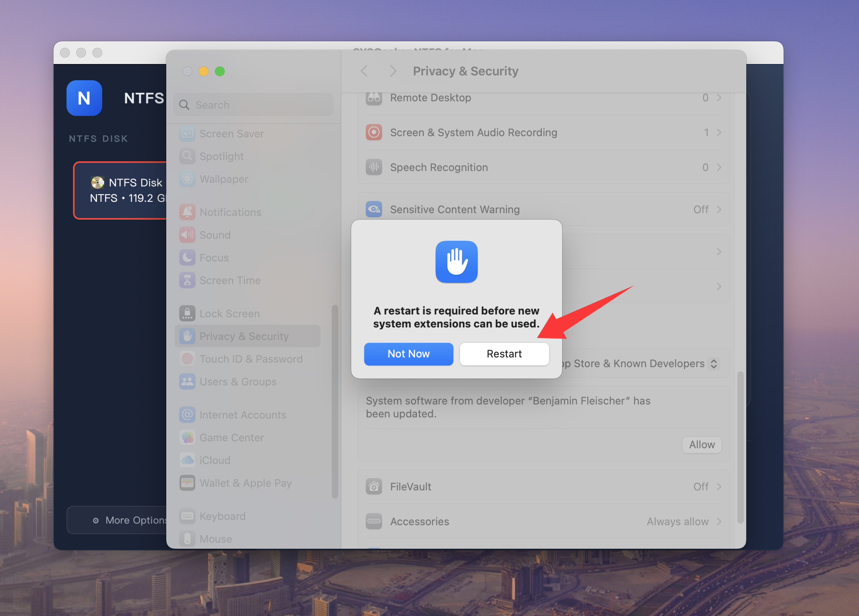The height and width of the screenshot is (616, 859).
Task: Open Focus settings
Action: [214, 257]
